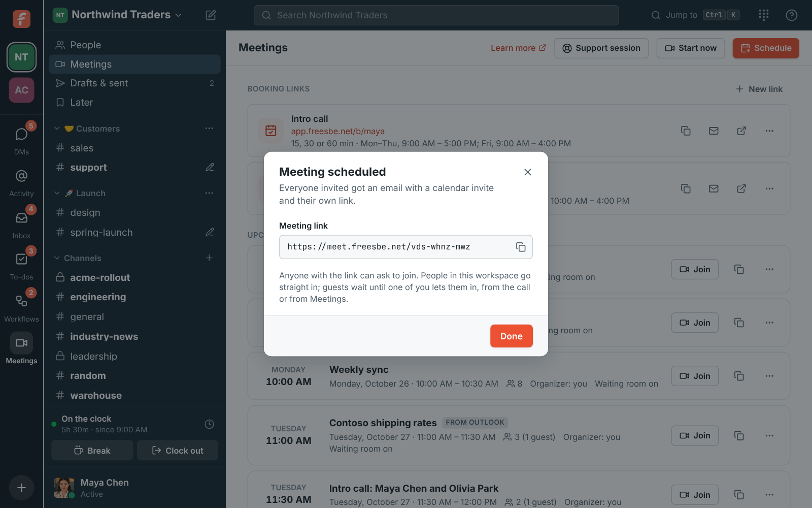Open To-dos in the rail
812x508 pixels.
pos(21,265)
